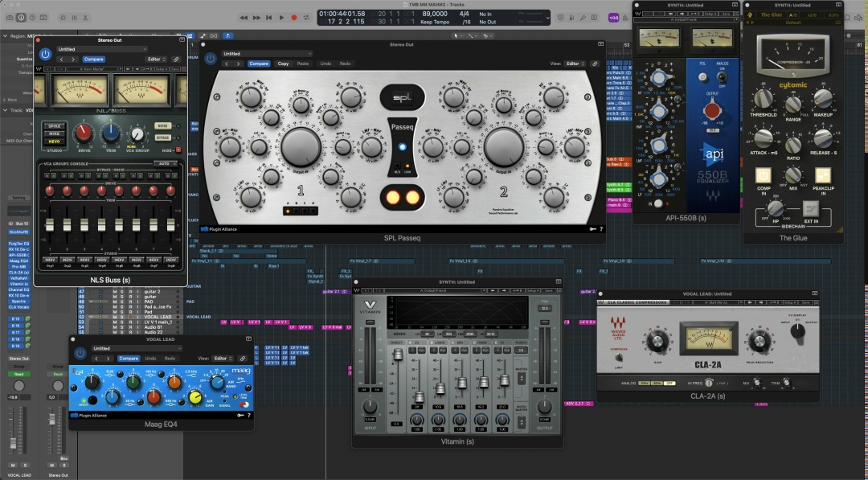Click the blue Trim knob on NLS Buss
The height and width of the screenshot is (480, 868).
(x=111, y=133)
